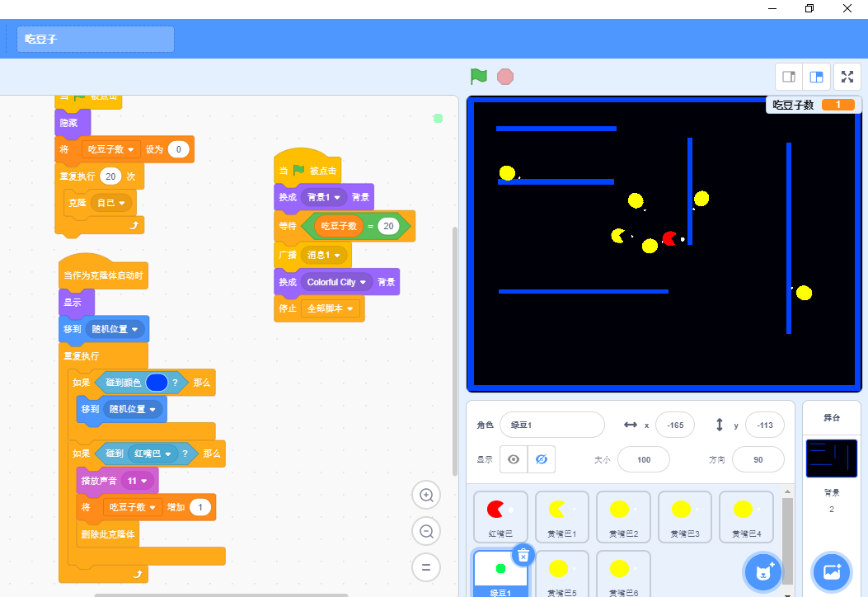Click the green flag to start the project
This screenshot has width=868, height=597.
(479, 77)
